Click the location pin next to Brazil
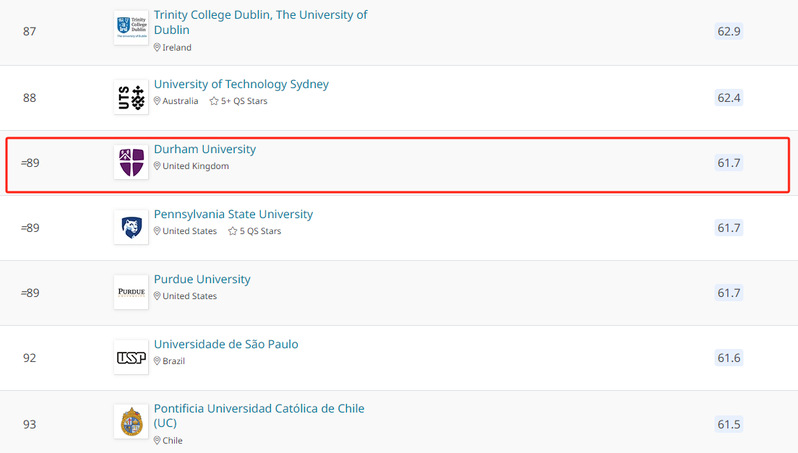This screenshot has width=798, height=453. tap(157, 361)
